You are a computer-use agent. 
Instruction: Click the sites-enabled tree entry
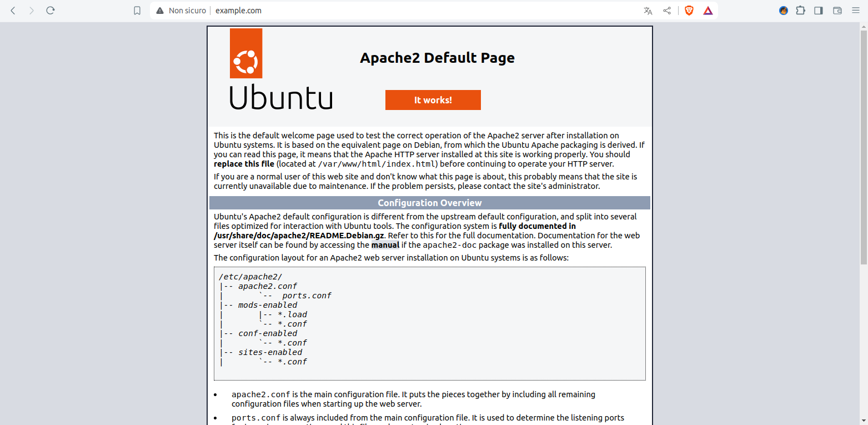tap(270, 352)
